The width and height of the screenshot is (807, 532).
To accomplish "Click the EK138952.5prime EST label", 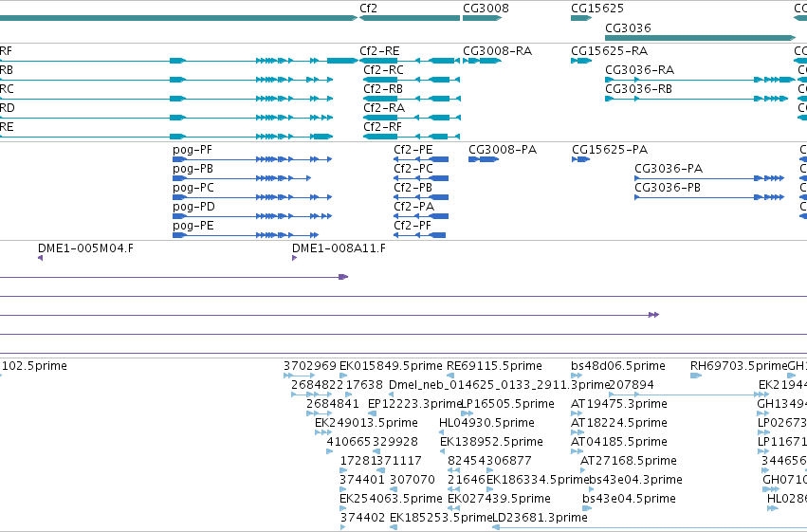I will coord(491,442).
